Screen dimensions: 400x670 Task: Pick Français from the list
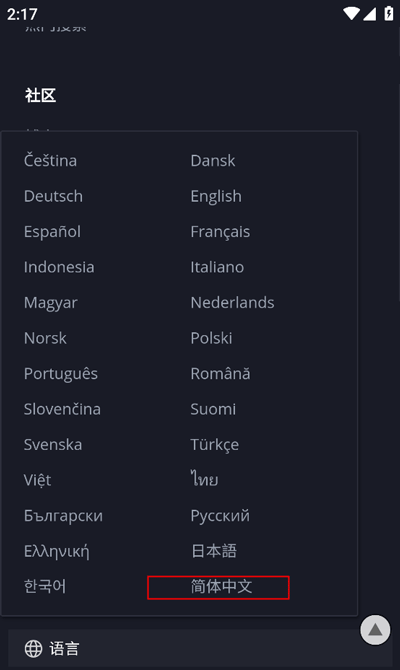(x=220, y=232)
